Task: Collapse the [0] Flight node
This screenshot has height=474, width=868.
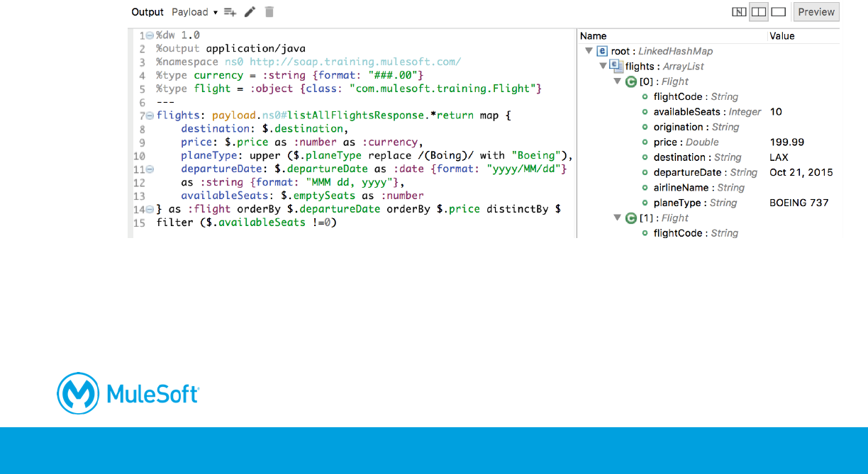Action: click(618, 81)
